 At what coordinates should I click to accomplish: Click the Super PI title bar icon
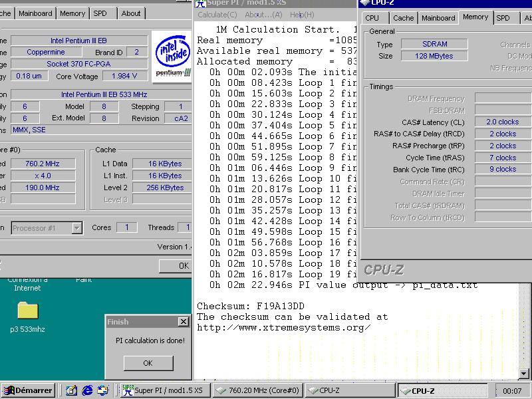(x=200, y=3)
